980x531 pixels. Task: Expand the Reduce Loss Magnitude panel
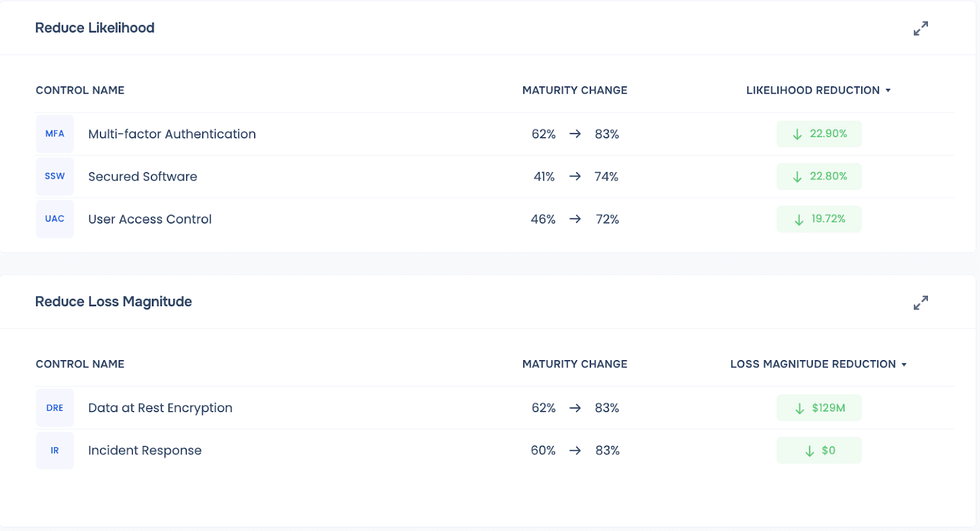click(921, 303)
